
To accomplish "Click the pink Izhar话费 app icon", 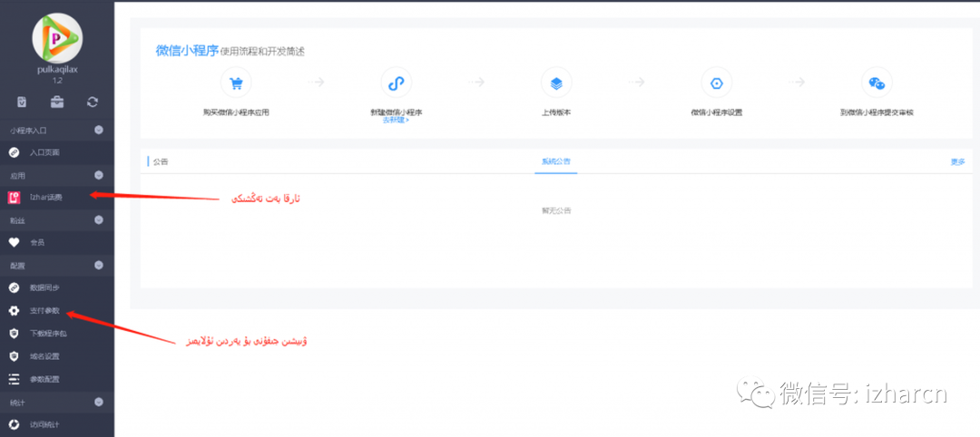I will pos(14,198).
